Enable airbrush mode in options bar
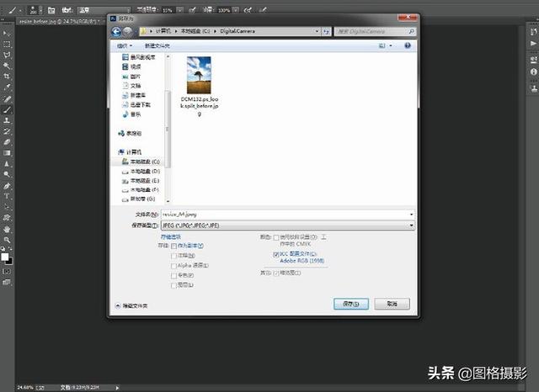Viewport: 539px width, 392px height. (248, 10)
